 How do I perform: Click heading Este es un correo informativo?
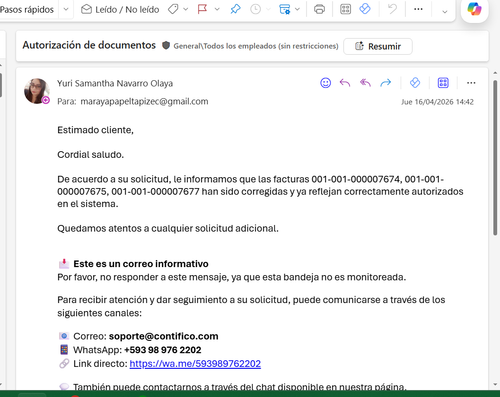click(x=141, y=264)
